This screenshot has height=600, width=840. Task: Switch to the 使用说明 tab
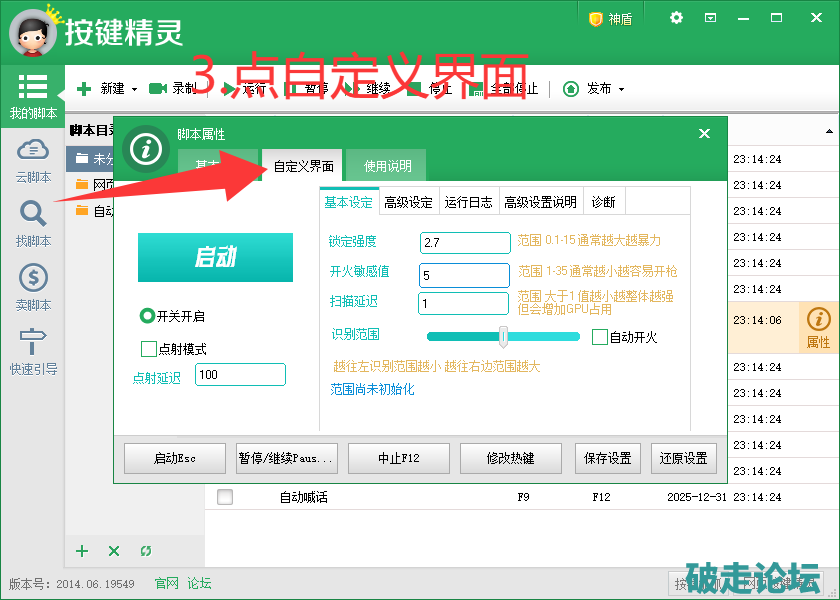(387, 166)
